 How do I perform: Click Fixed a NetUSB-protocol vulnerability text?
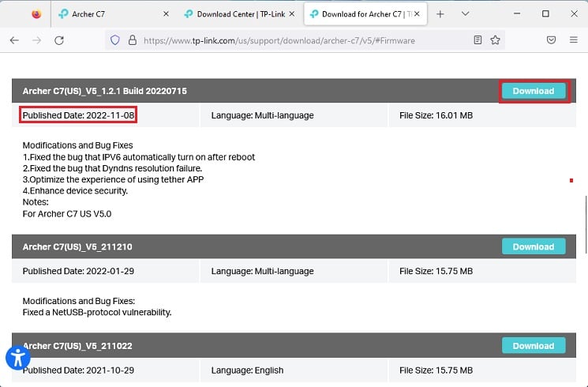tap(97, 312)
